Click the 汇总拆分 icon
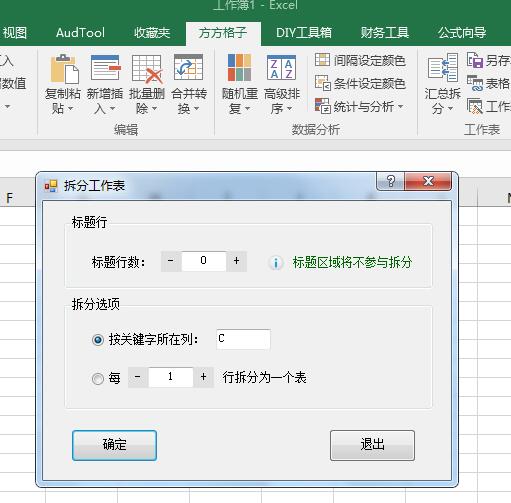Image resolution: width=511 pixels, height=503 pixels. (443, 67)
